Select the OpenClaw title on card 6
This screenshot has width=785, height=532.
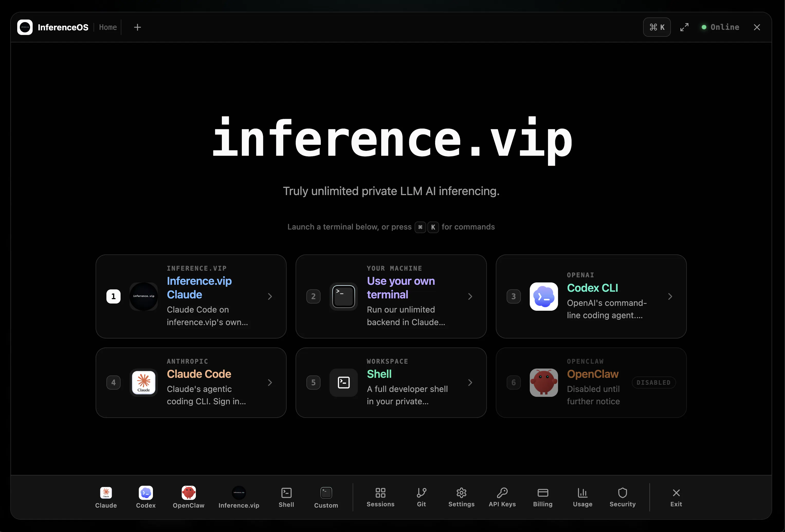(x=592, y=374)
